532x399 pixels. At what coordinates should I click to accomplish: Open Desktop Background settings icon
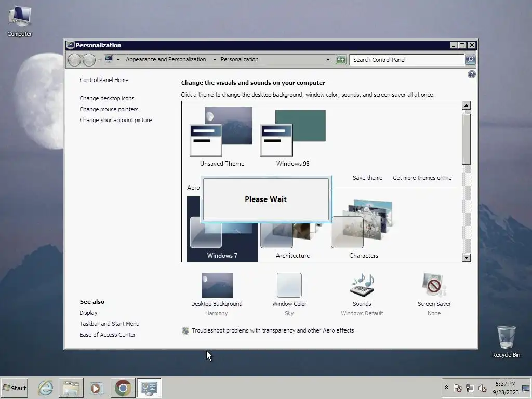pyautogui.click(x=217, y=285)
